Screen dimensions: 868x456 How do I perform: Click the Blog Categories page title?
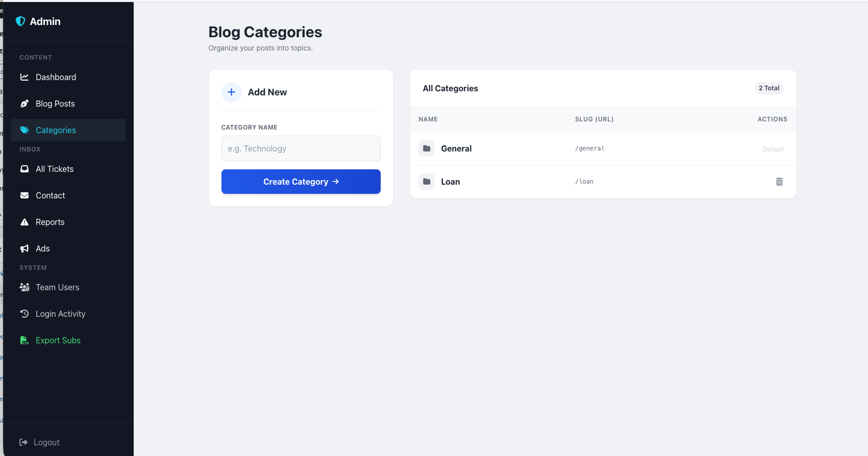[x=265, y=32]
